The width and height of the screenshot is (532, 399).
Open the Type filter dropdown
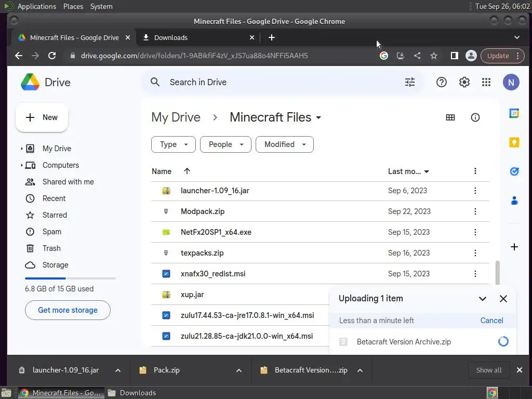[174, 144]
